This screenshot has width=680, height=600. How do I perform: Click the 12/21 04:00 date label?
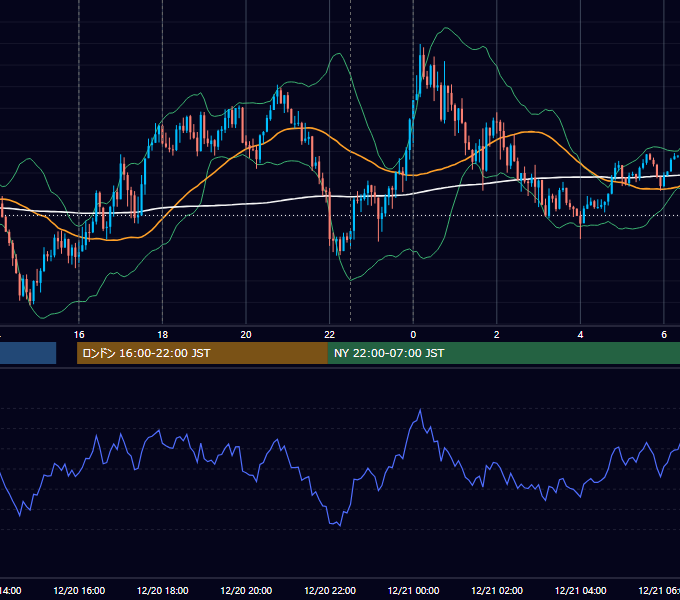pyautogui.click(x=580, y=590)
